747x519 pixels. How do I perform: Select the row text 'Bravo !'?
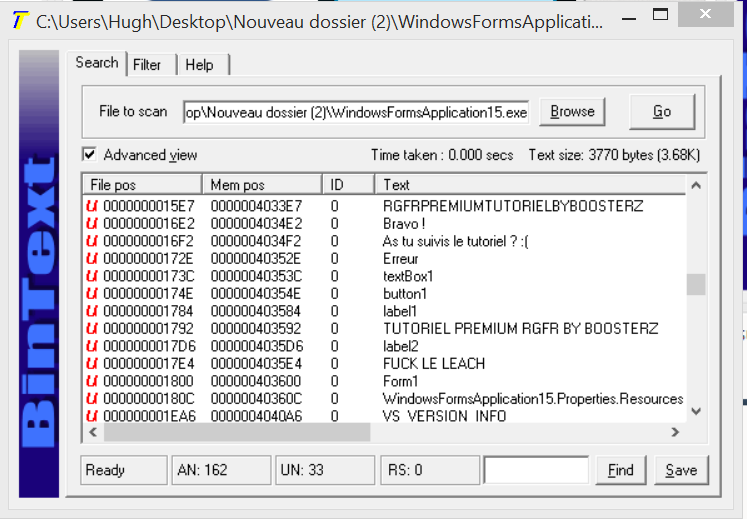pyautogui.click(x=404, y=224)
